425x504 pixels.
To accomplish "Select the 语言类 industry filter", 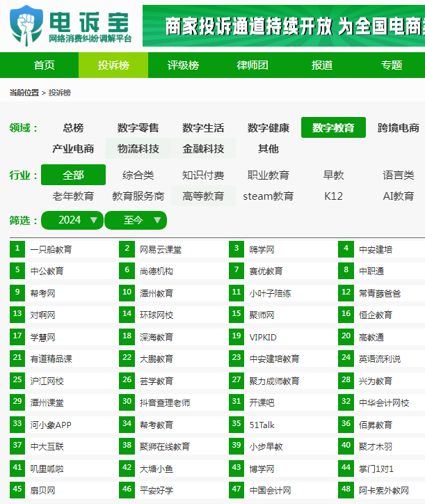I will 399,175.
